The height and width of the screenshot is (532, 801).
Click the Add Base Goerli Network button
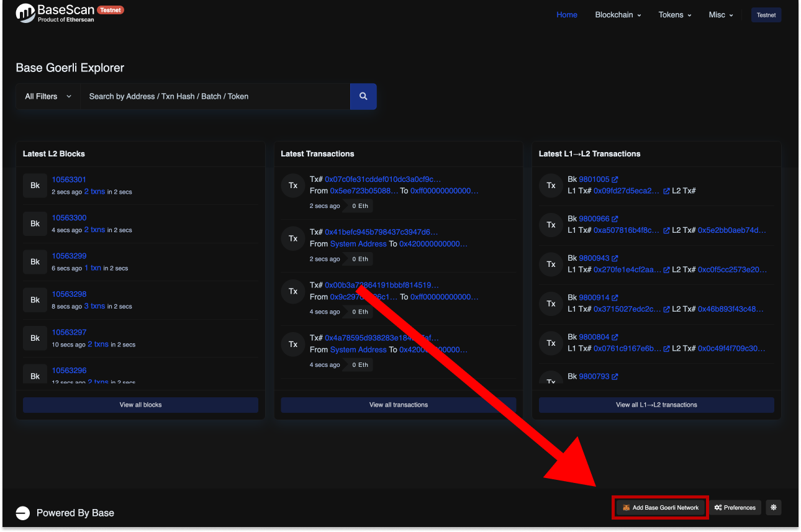click(x=661, y=507)
